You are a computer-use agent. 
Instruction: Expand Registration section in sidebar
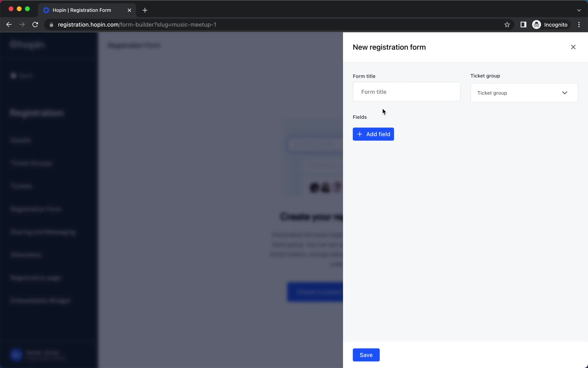[x=36, y=112]
